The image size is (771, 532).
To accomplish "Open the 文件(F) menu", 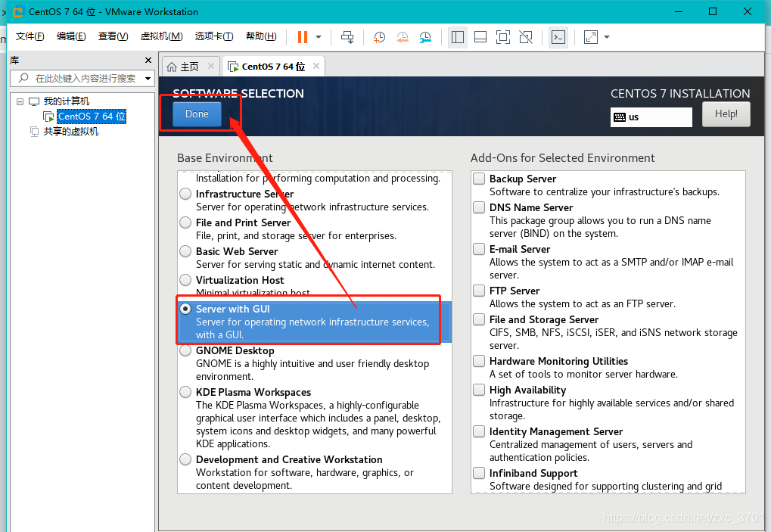I will click(x=30, y=36).
